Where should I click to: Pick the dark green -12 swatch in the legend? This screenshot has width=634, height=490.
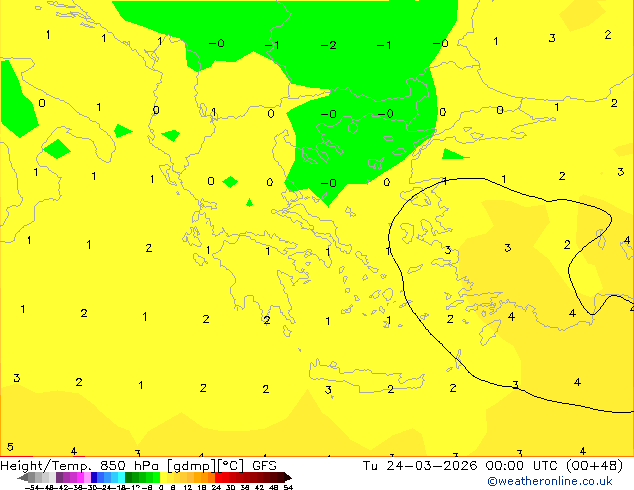click(129, 478)
